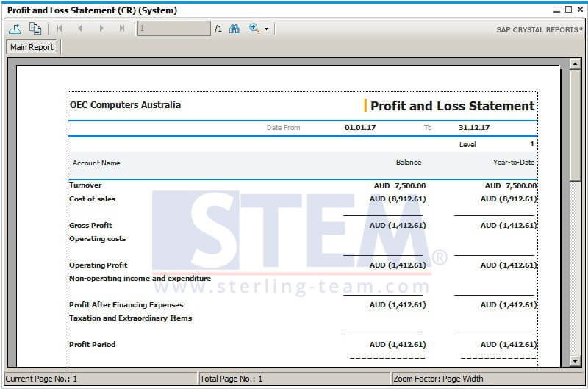Select the Gross Profit row label
Image resolution: width=588 pixels, height=389 pixels.
tap(90, 226)
